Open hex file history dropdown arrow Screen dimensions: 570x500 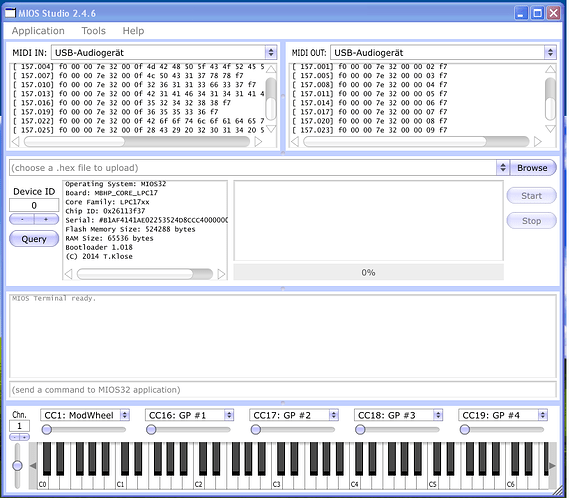(503, 168)
